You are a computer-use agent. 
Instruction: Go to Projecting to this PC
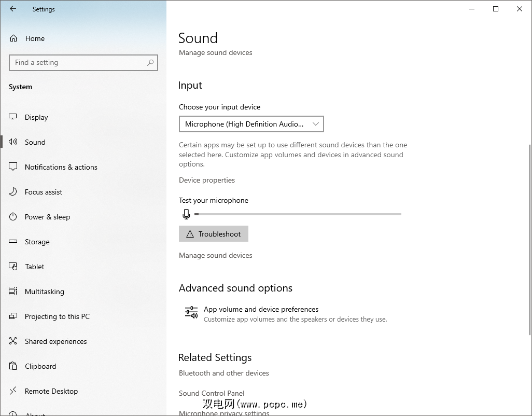pyautogui.click(x=57, y=316)
